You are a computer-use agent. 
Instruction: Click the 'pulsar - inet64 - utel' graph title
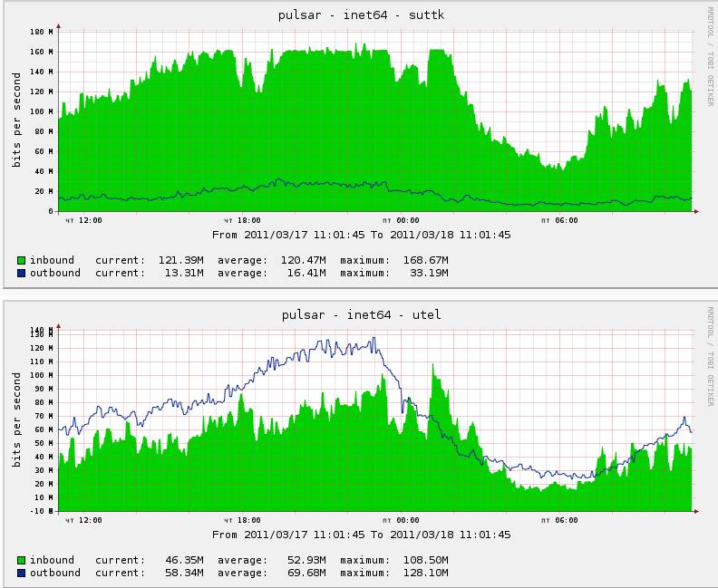point(361,314)
